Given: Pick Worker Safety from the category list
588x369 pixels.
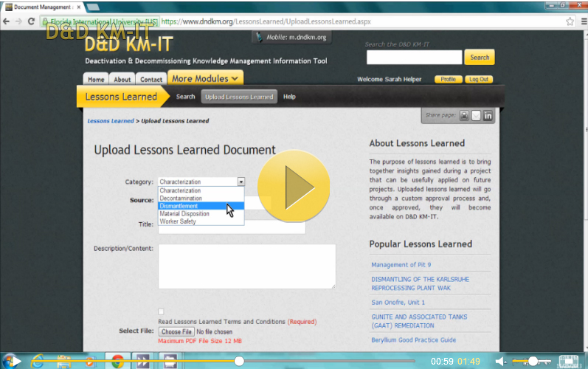Looking at the screenshot, I should tap(201, 221).
